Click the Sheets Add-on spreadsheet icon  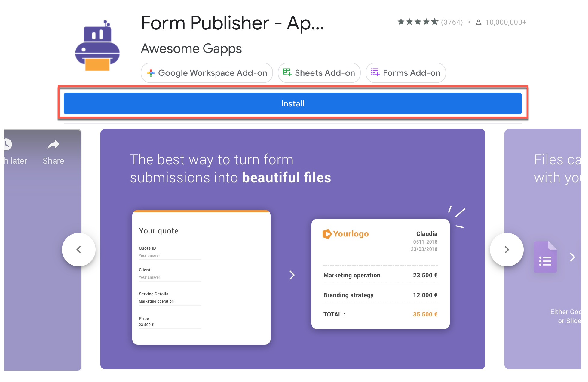pyautogui.click(x=287, y=73)
